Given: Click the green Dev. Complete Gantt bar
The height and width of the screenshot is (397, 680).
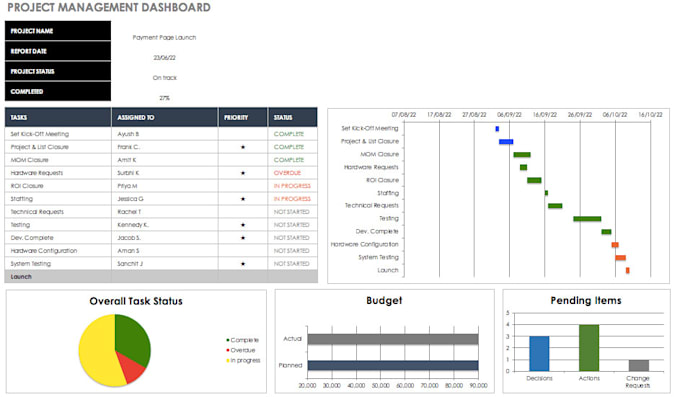Looking at the screenshot, I should tap(606, 232).
